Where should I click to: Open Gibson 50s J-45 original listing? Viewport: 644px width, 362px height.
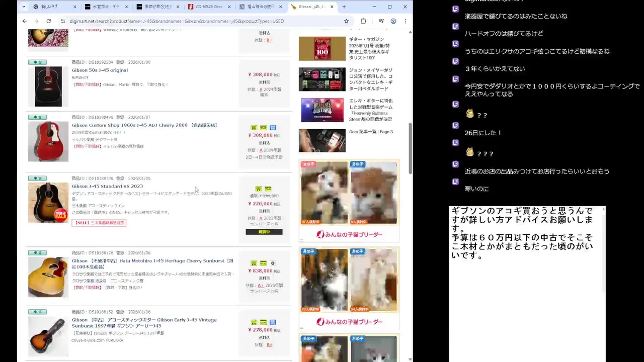tap(100, 70)
